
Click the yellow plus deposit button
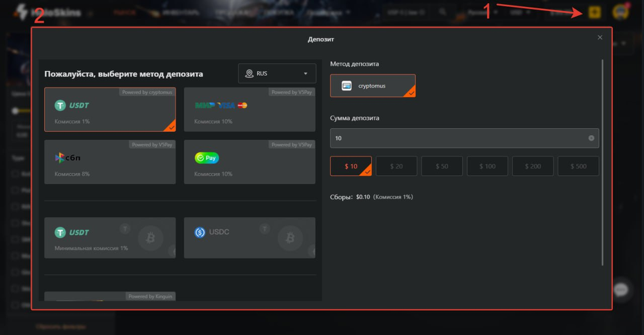click(x=595, y=12)
